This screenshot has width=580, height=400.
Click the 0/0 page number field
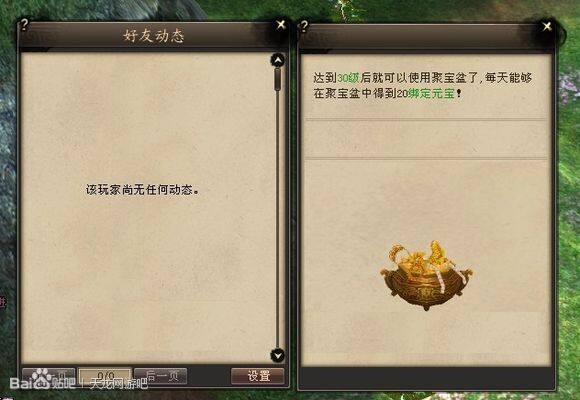[x=105, y=376]
